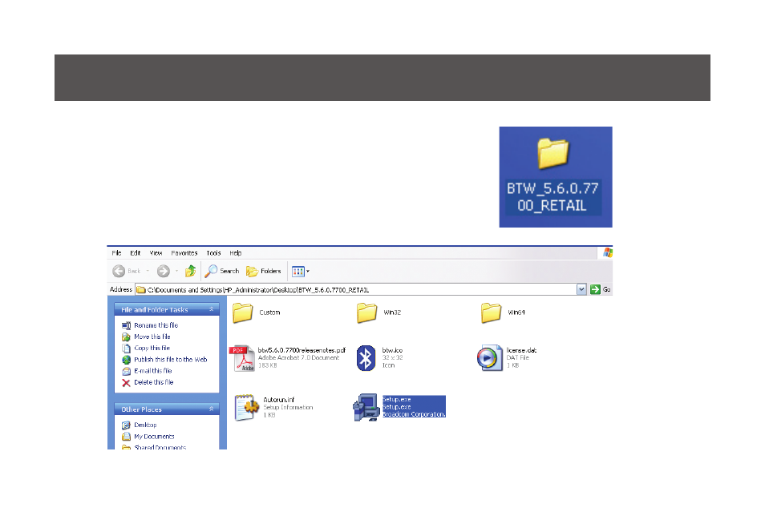Click the Win32 folder name

click(392, 312)
